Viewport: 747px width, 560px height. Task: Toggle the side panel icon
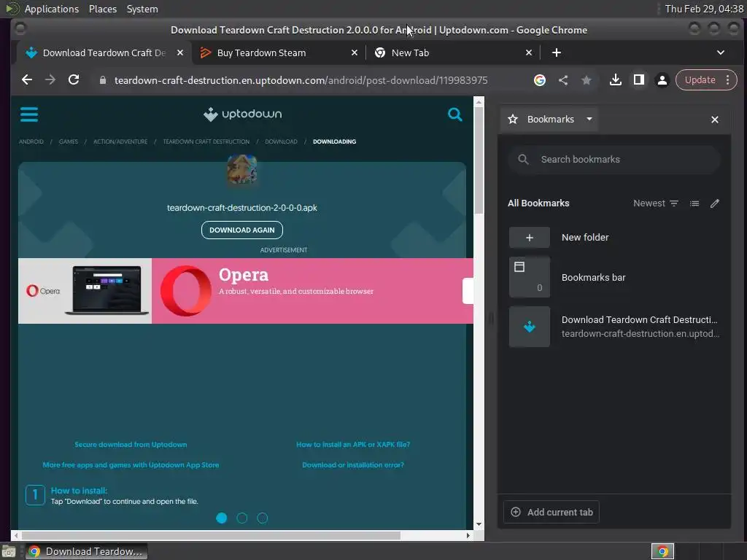(x=639, y=80)
